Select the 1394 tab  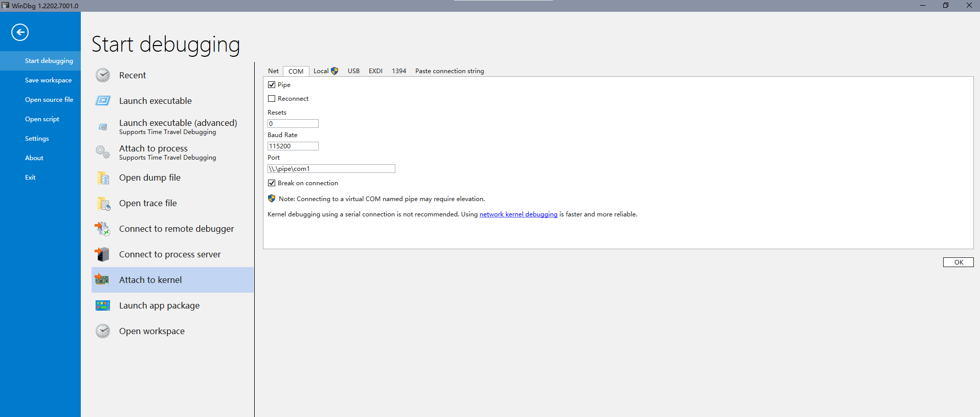coord(399,71)
